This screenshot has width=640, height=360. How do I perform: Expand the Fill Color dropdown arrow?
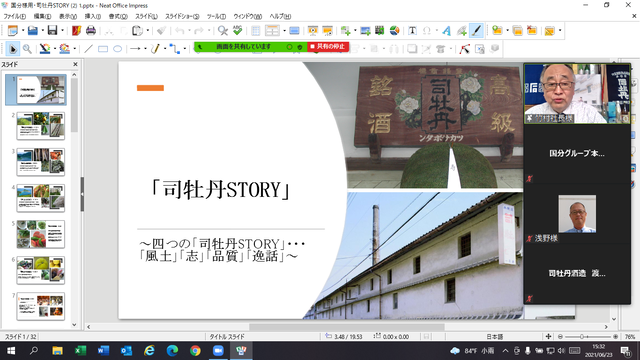point(75,49)
